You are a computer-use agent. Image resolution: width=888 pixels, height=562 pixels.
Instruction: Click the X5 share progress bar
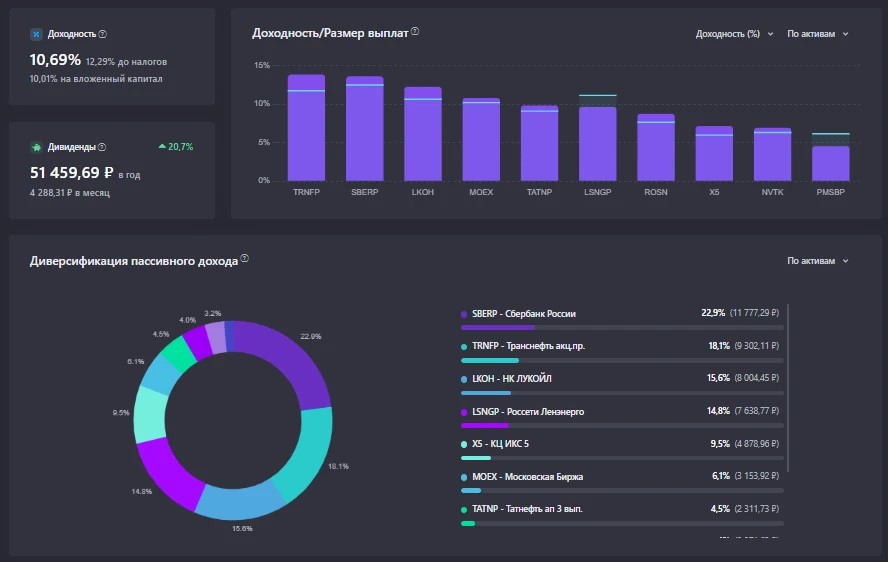[622, 458]
